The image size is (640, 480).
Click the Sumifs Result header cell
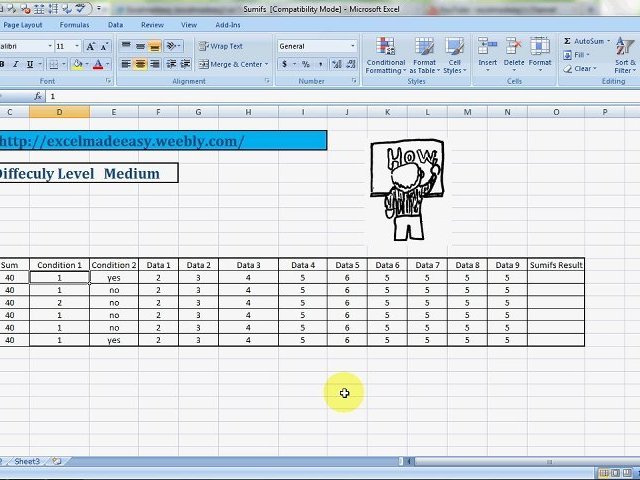pos(556,265)
